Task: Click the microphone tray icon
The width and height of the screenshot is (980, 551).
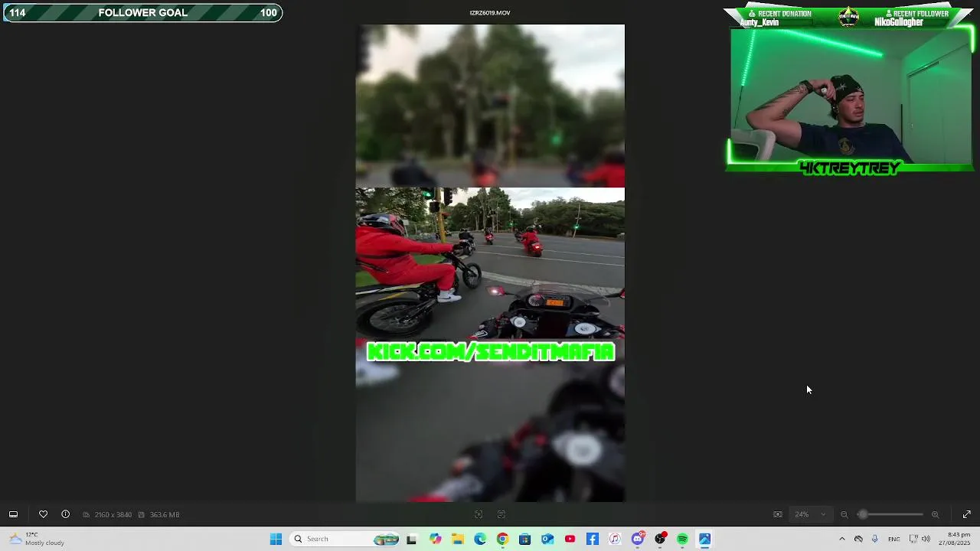Action: tap(875, 539)
